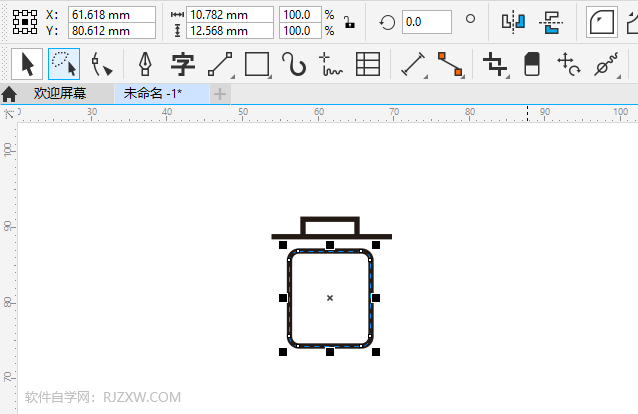This screenshot has height=414, width=638.
Task: Click the horizontal scale factor 100.0 field
Action: point(300,15)
